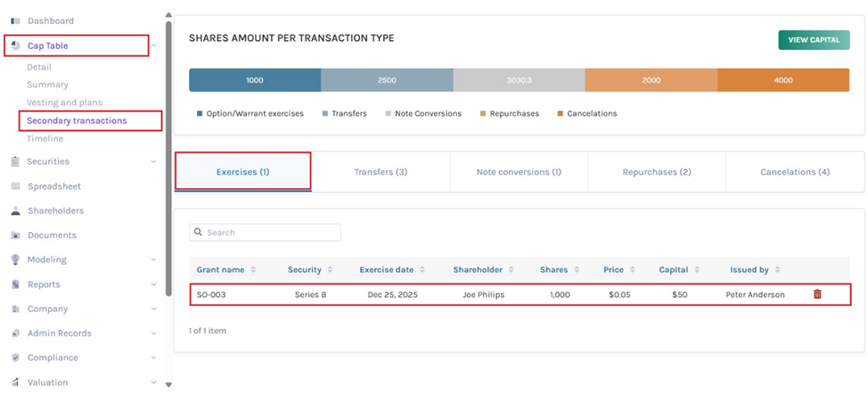Screen dimensions: 868x396
Task: Sort by Shareholder column arrows
Action: pyautogui.click(x=511, y=269)
